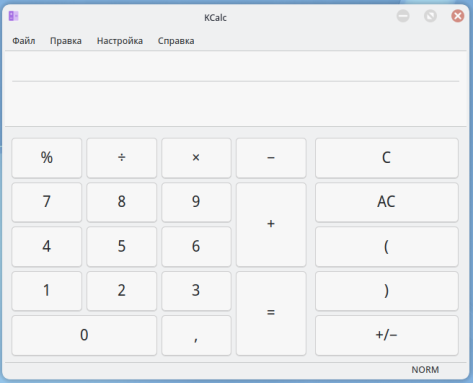473x383 pixels.
Task: Click digit 2 button
Action: pyautogui.click(x=122, y=291)
